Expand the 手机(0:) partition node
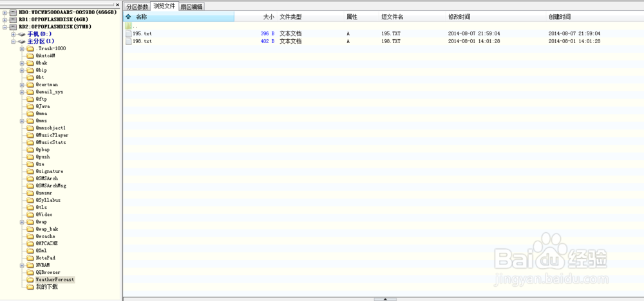644x301 pixels. (x=13, y=34)
